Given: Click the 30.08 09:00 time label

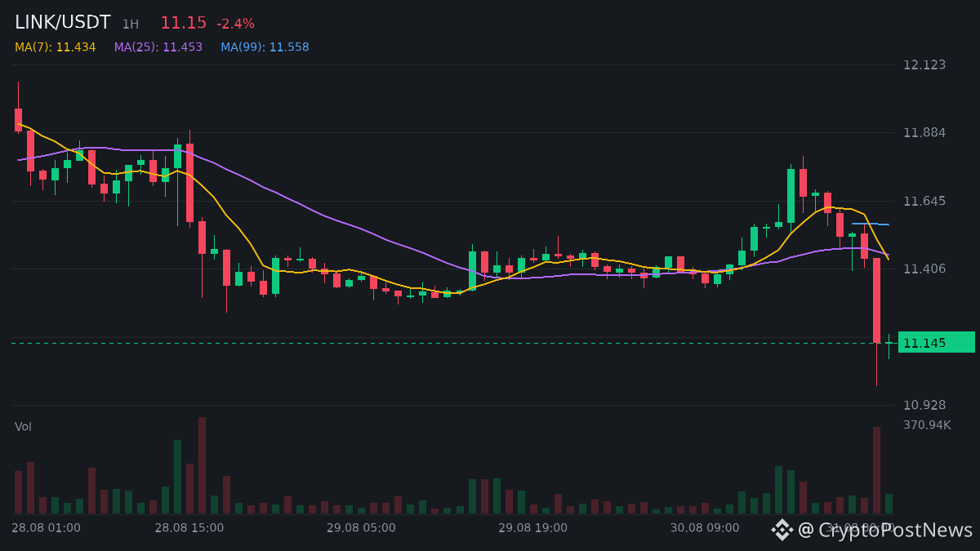Looking at the screenshot, I should pos(705,527).
